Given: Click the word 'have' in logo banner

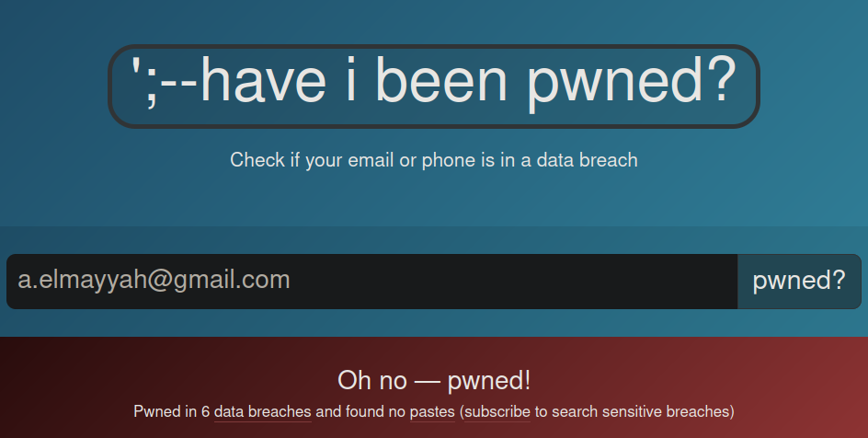Looking at the screenshot, I should [x=263, y=80].
